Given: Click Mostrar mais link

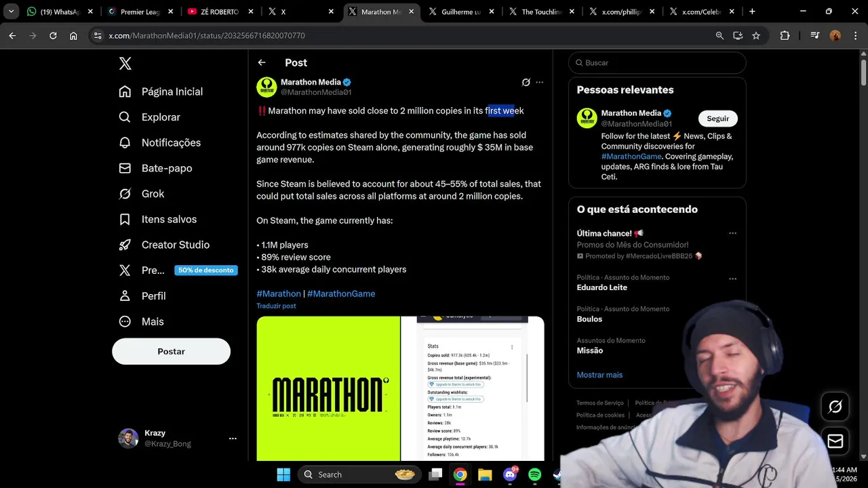Looking at the screenshot, I should point(599,375).
